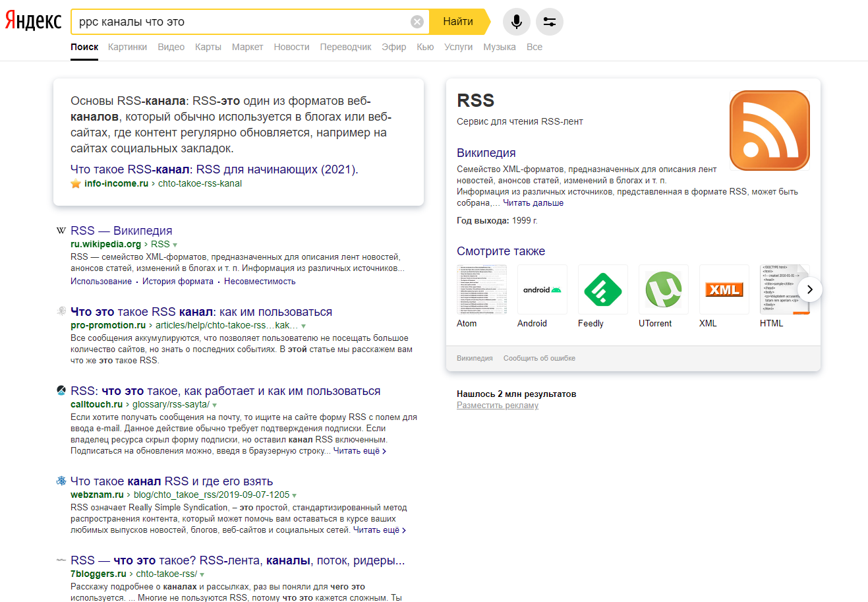Open search settings sliders icon

(550, 22)
